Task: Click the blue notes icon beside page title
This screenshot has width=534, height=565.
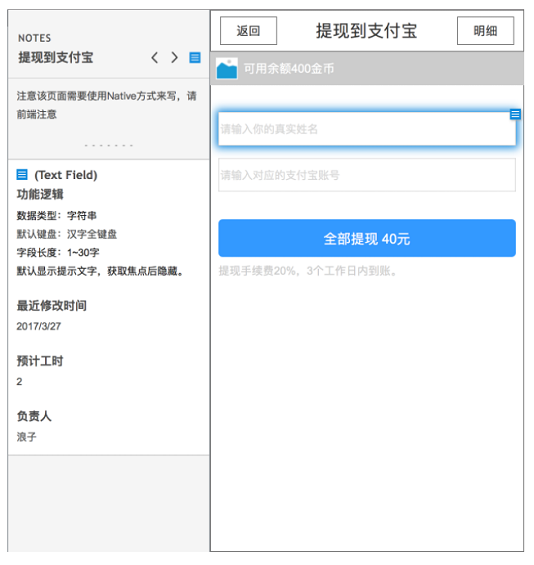Action: pos(195,58)
